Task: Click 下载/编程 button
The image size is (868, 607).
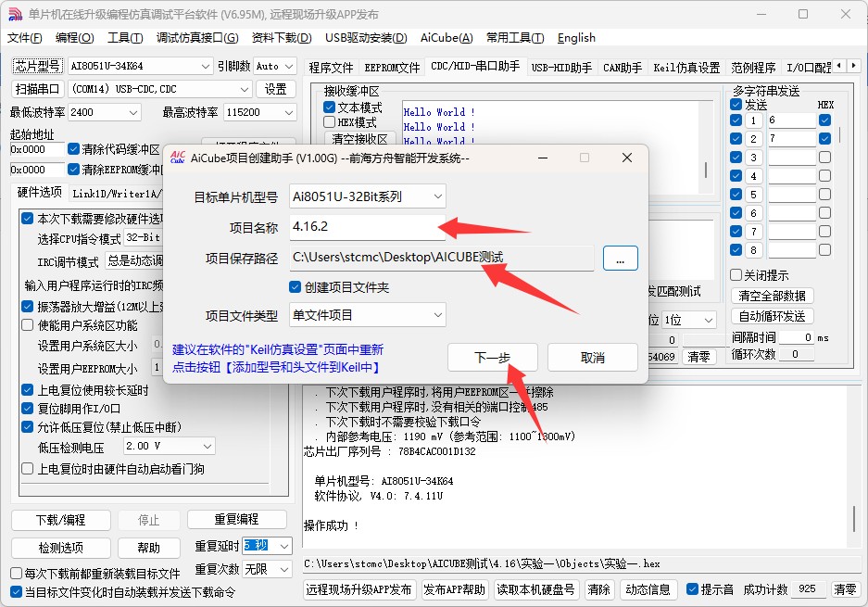Action: coord(61,520)
